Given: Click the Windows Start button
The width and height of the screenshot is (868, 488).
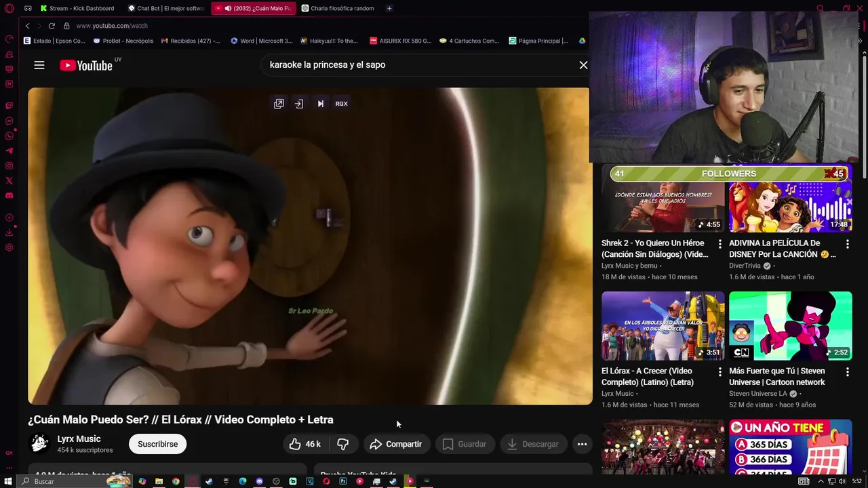Looking at the screenshot, I should [9, 481].
